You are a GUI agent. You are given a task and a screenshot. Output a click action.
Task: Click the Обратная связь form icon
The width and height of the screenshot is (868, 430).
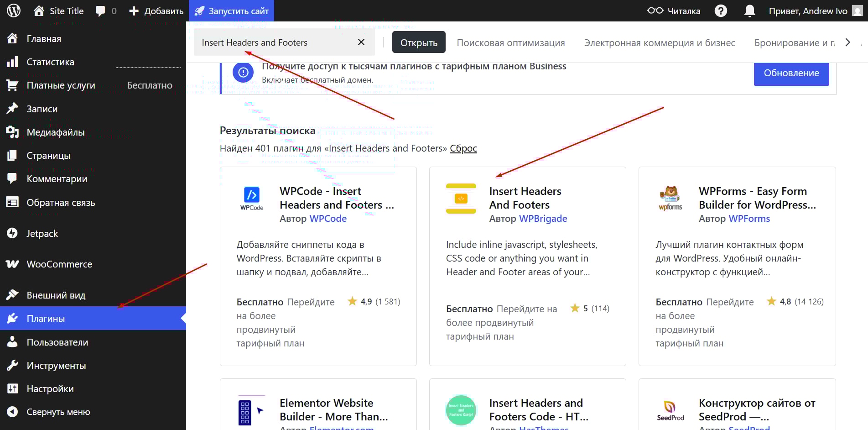click(x=12, y=202)
